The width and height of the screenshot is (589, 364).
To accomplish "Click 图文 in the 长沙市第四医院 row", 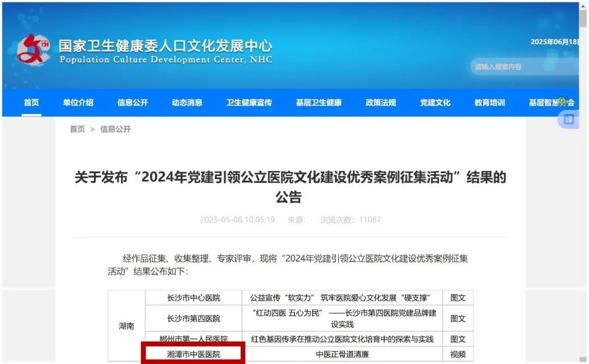I will [x=458, y=318].
